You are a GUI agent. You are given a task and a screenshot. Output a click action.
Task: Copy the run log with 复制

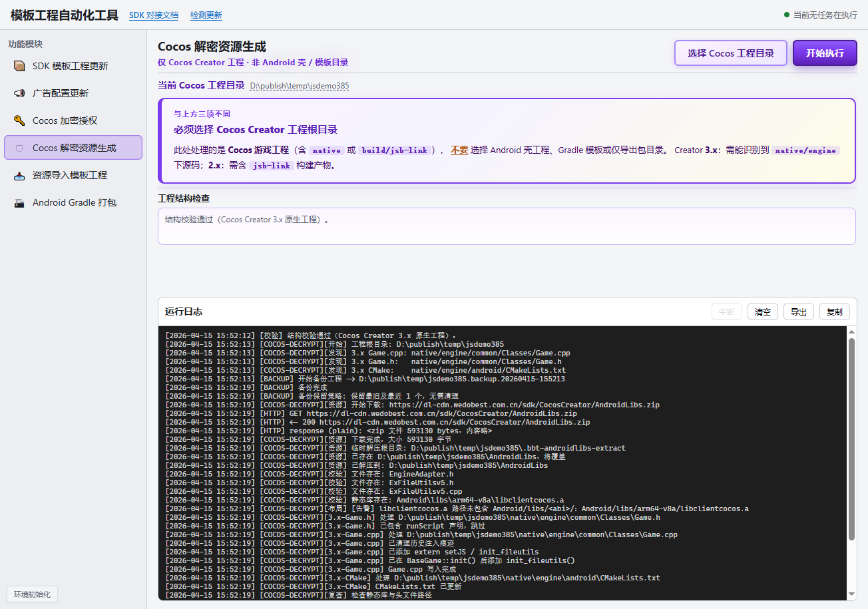[x=835, y=311]
